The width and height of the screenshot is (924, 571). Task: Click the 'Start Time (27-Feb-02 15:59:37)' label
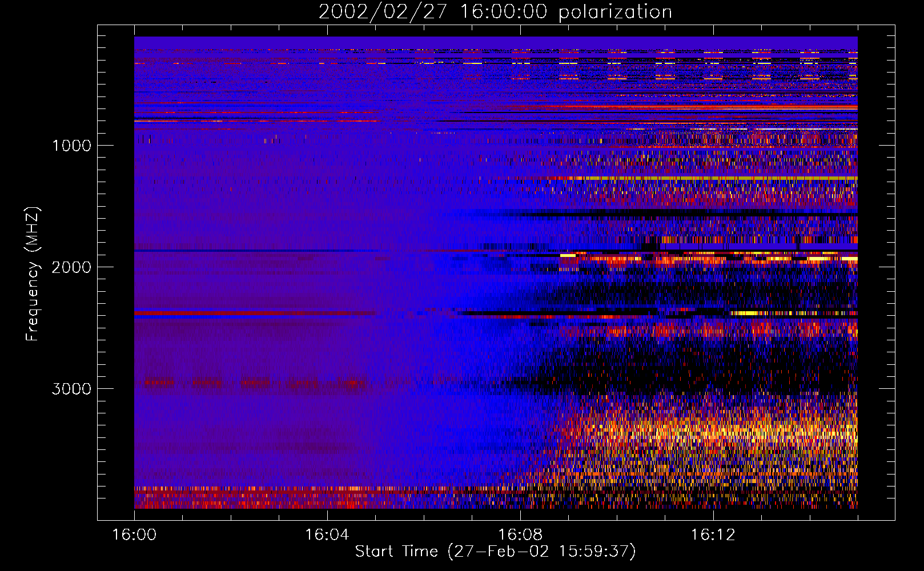pos(495,552)
